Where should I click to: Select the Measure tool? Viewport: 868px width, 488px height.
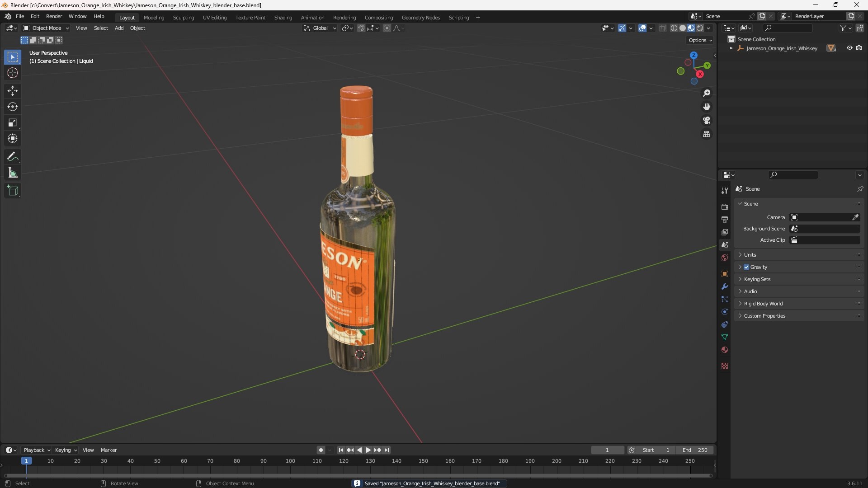(13, 173)
